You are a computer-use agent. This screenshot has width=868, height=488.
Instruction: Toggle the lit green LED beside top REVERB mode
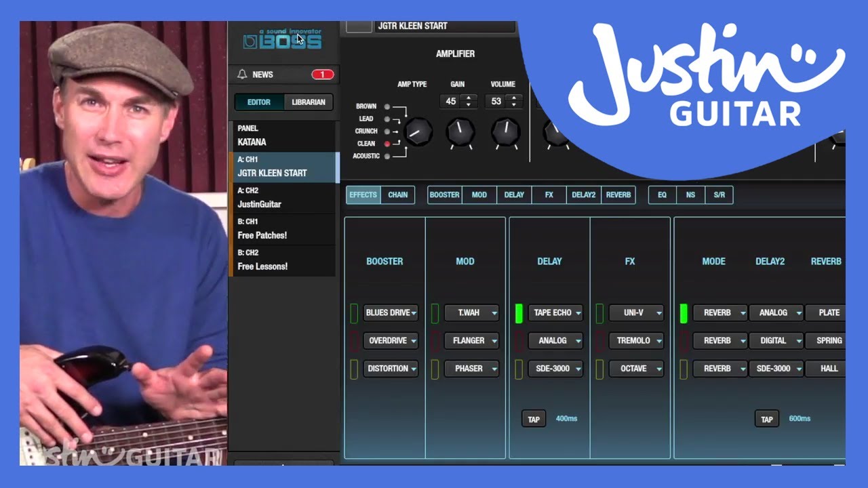[x=684, y=313]
